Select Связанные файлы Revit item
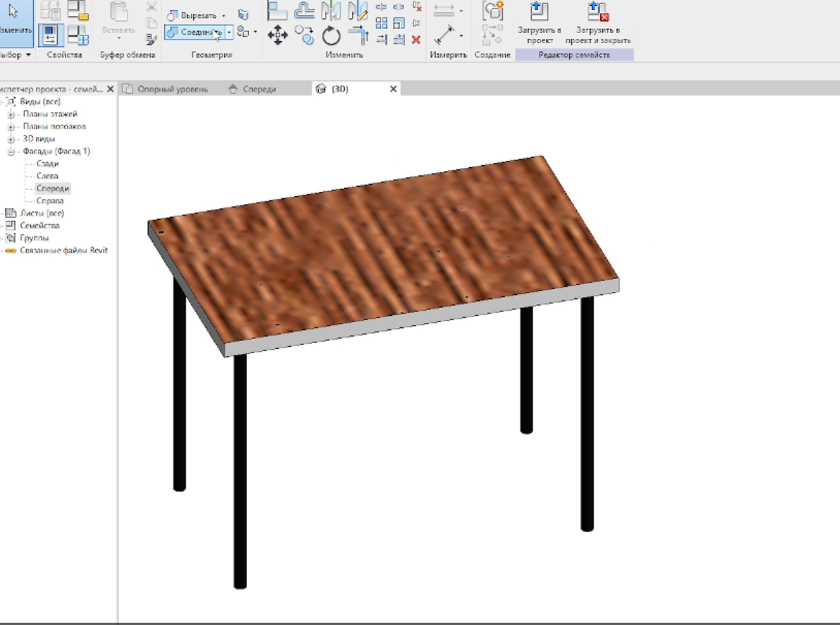 63,250
